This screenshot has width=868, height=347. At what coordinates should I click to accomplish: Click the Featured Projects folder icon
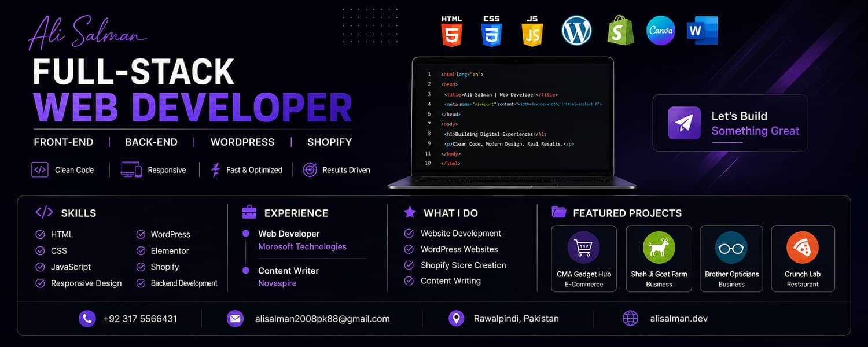558,212
